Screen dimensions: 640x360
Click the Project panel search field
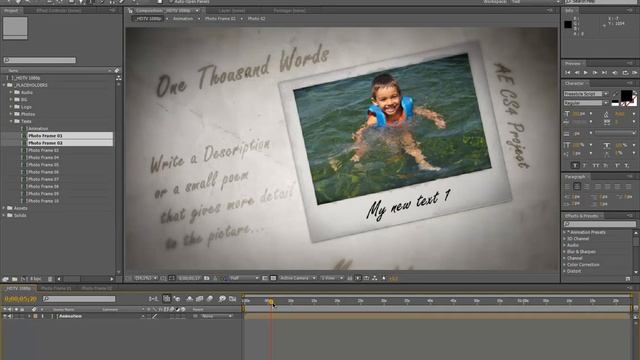(40, 60)
